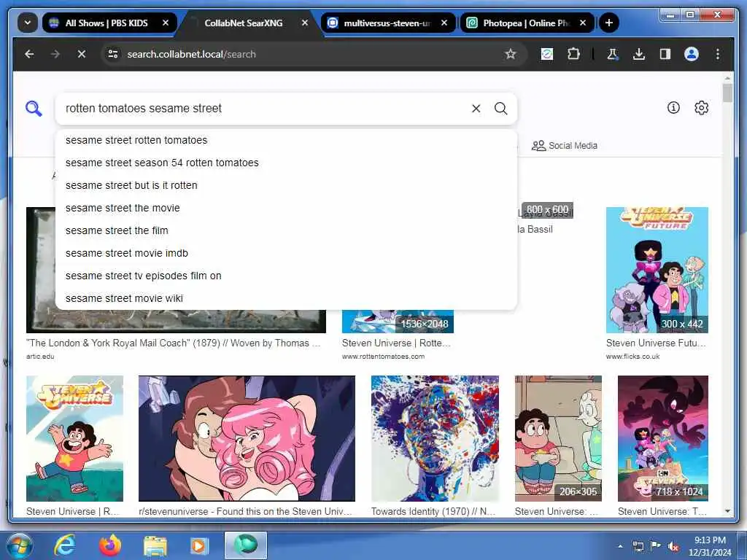Screen dimensions: 747x560
Task: Click the 'Steven Universe | Rotte...' result title
Action: [396, 343]
